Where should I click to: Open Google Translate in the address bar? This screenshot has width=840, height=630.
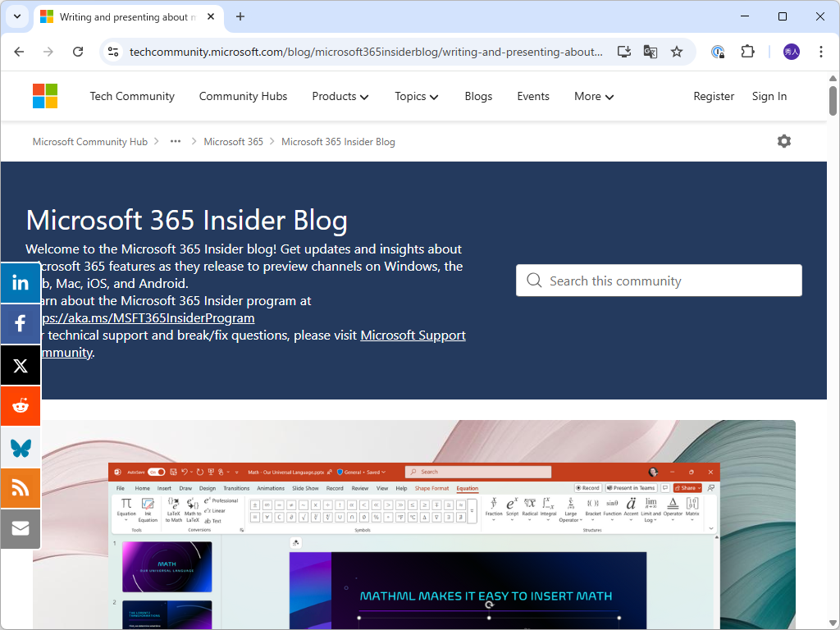(650, 51)
